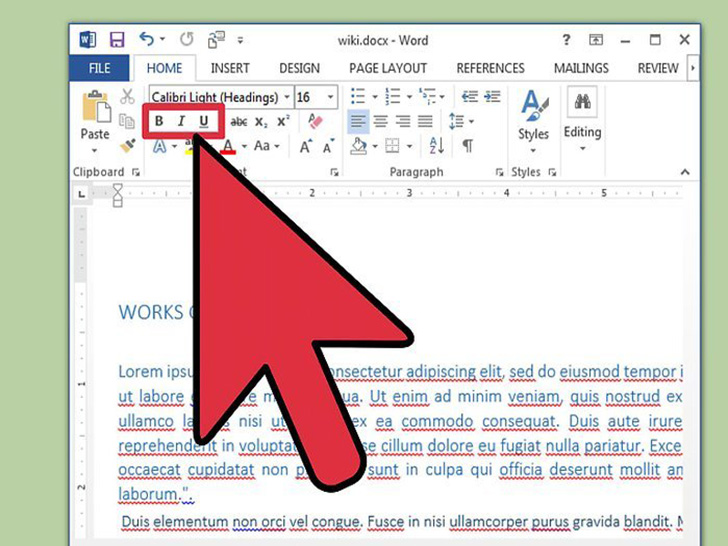Image resolution: width=728 pixels, height=546 pixels.
Task: Open the MAILINGS tab
Action: click(581, 68)
